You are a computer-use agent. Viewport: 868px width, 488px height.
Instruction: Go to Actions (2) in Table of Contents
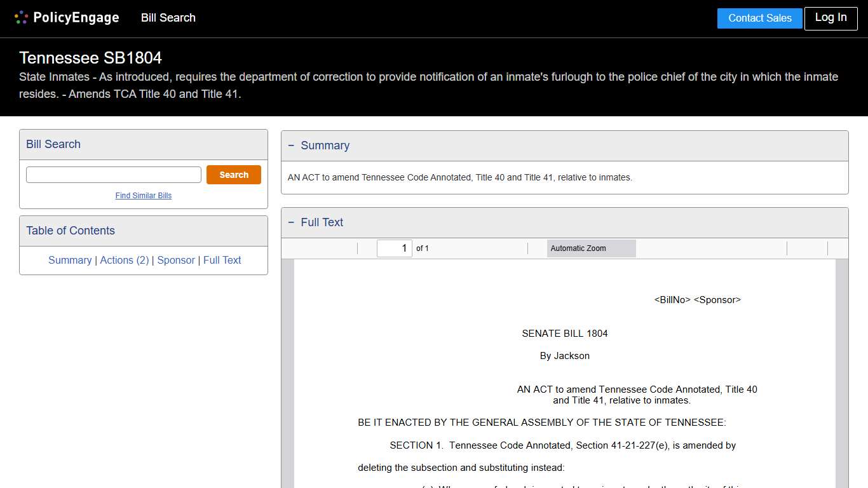point(125,260)
